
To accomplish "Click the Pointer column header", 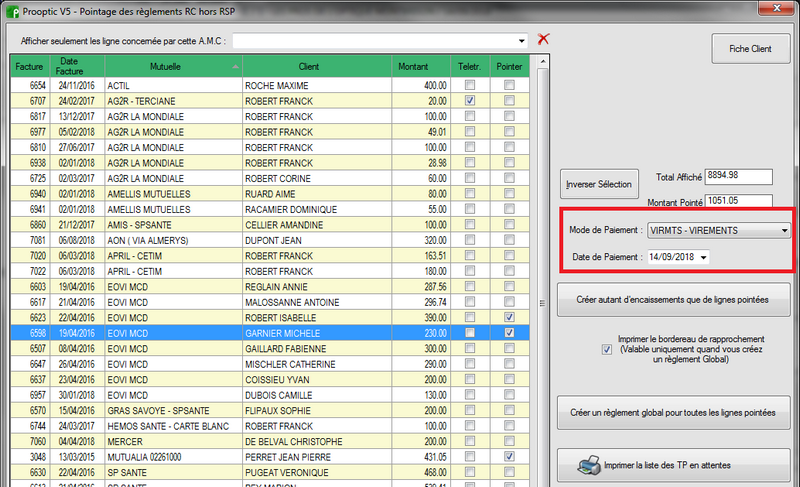I will click(x=509, y=66).
